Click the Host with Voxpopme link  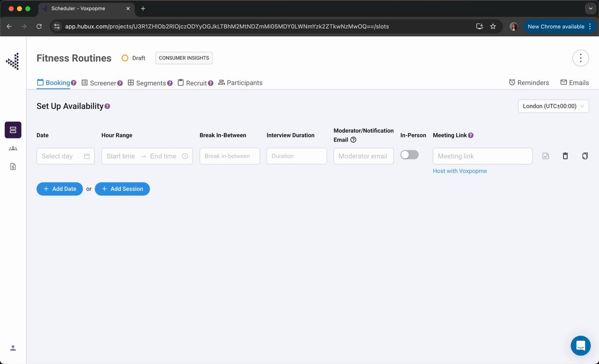[460, 171]
